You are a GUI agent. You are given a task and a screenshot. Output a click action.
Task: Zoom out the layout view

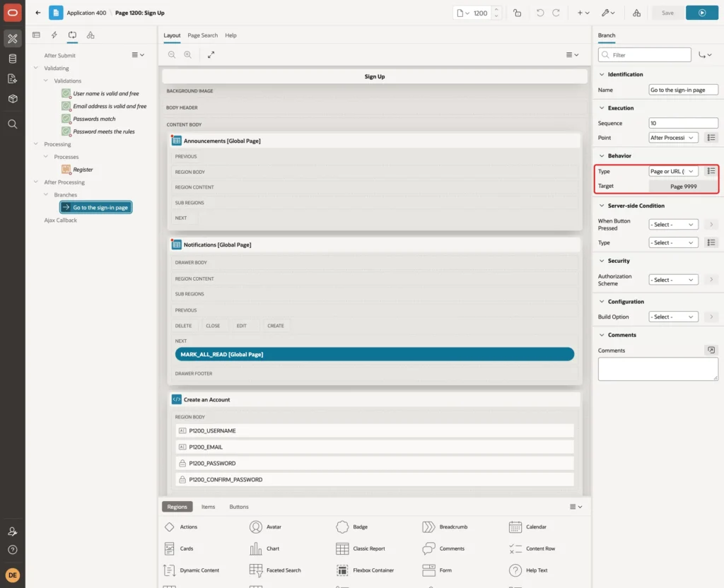172,54
